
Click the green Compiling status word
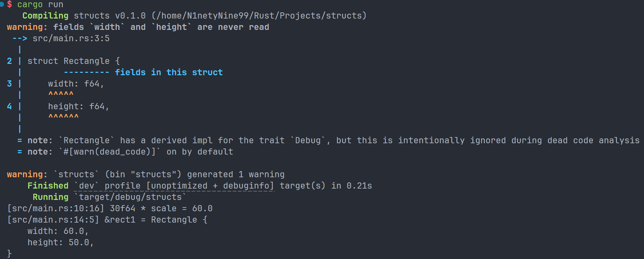pyautogui.click(x=45, y=16)
